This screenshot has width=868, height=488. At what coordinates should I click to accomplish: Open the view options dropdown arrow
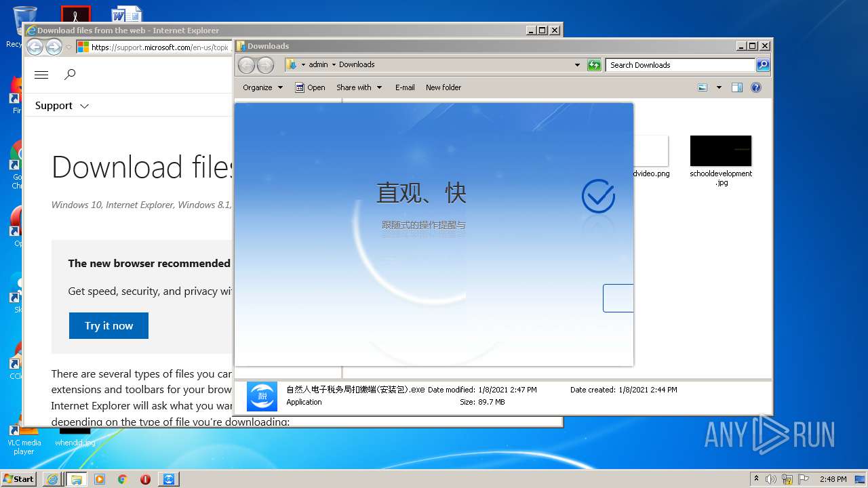[719, 87]
